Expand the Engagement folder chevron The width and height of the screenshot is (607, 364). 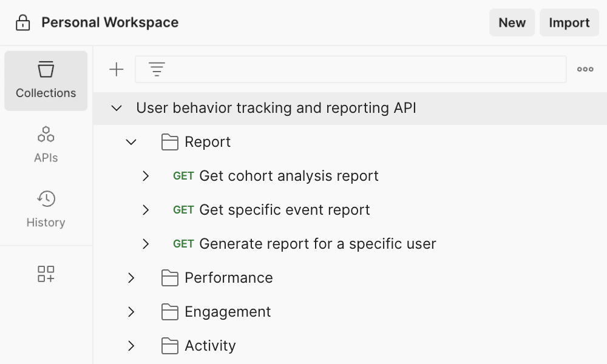click(x=131, y=312)
